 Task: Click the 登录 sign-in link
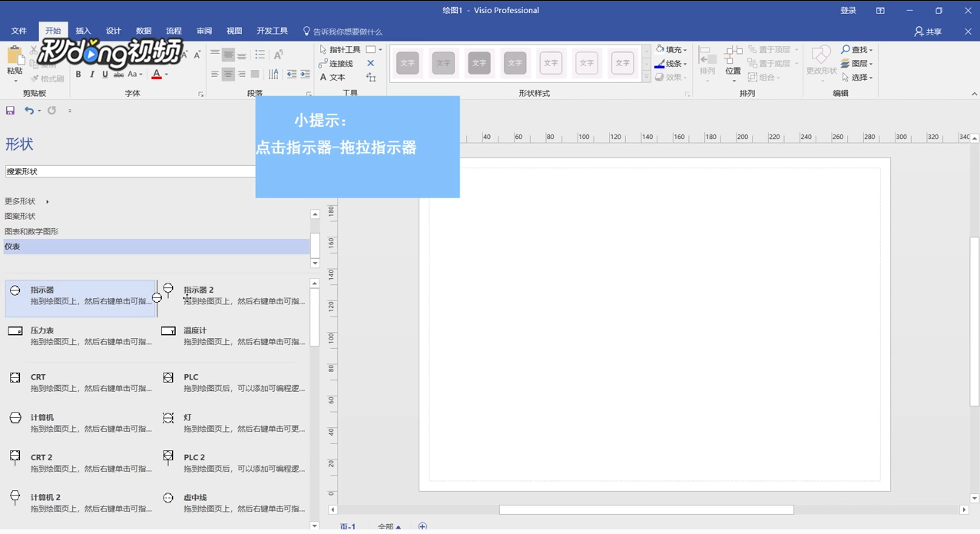848,10
